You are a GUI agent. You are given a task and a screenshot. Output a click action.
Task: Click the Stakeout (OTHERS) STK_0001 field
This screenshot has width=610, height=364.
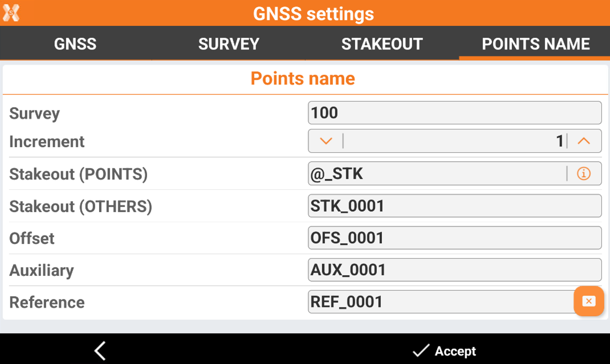[454, 206]
